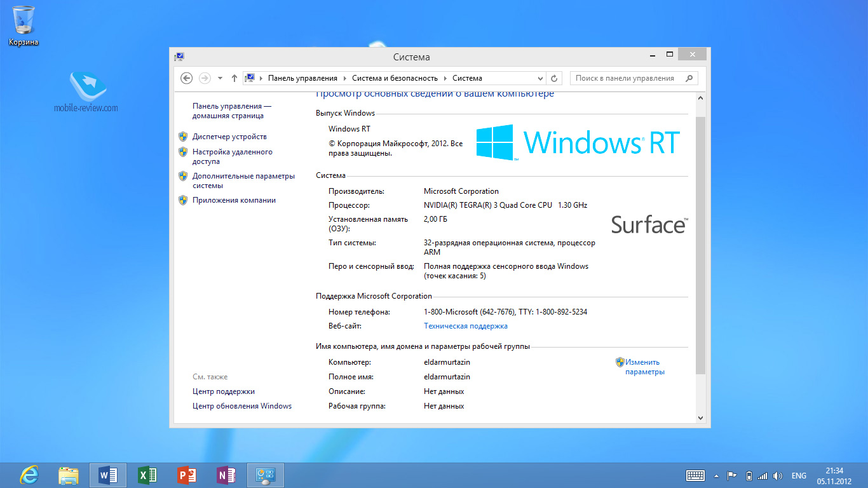Open Excel from the taskbar
868x488 pixels.
point(147,475)
